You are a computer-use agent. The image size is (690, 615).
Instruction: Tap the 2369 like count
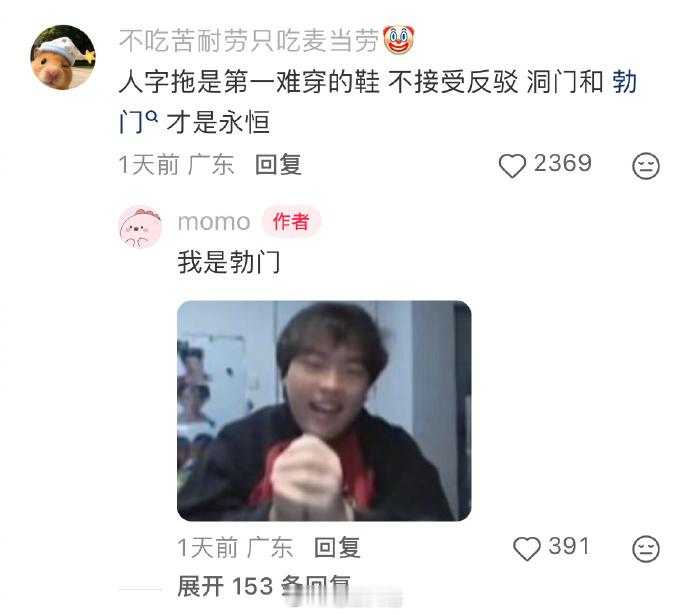point(563,164)
